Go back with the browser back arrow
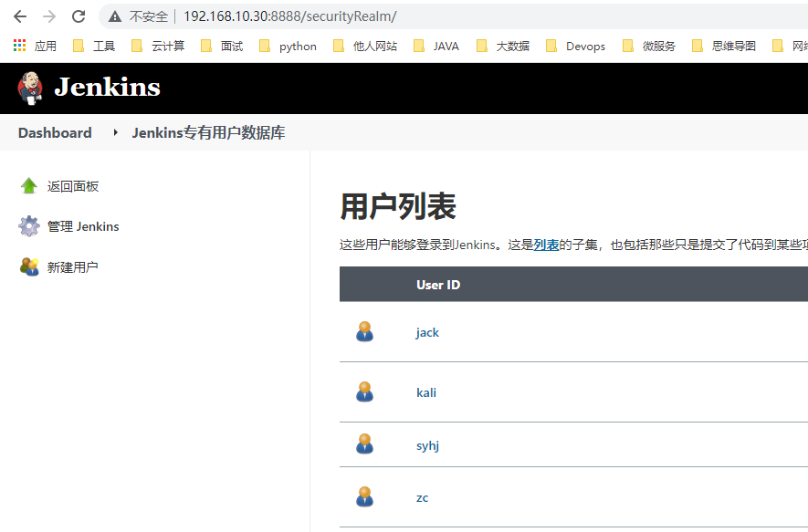 tap(20, 16)
